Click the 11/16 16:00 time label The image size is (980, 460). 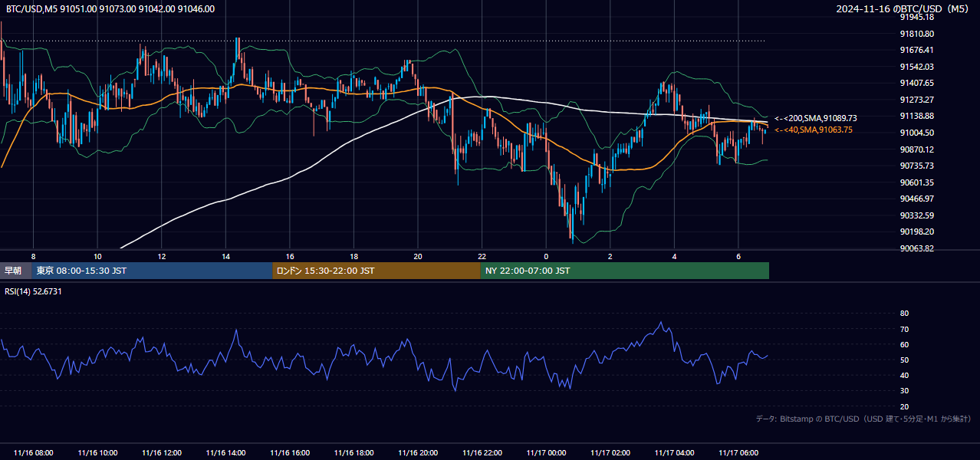[290, 453]
